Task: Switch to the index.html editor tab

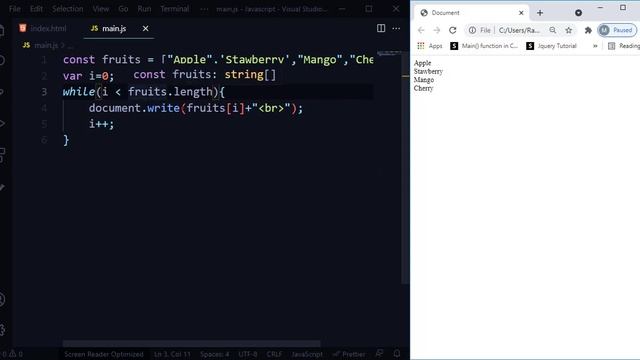Action: (x=42, y=29)
